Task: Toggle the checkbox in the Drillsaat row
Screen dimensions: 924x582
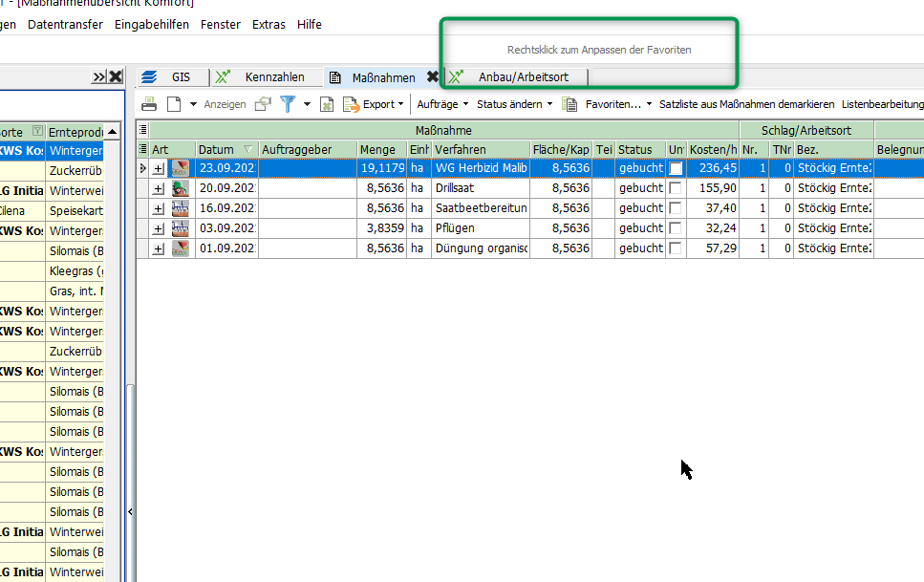Action: point(676,188)
